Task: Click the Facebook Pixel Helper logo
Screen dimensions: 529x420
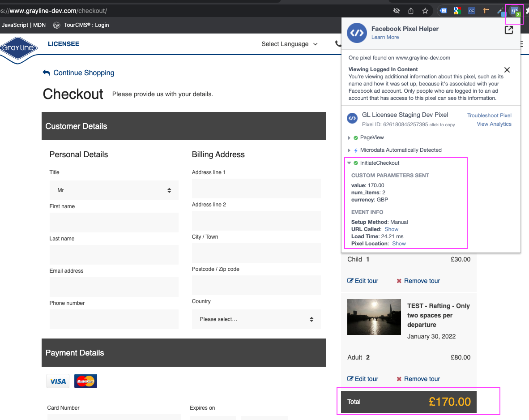Action: [357, 33]
